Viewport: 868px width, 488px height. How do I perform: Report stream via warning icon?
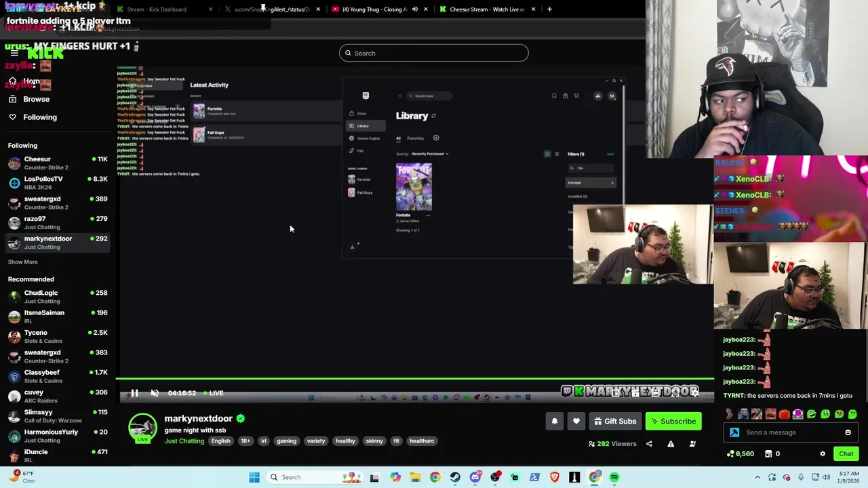(671, 444)
